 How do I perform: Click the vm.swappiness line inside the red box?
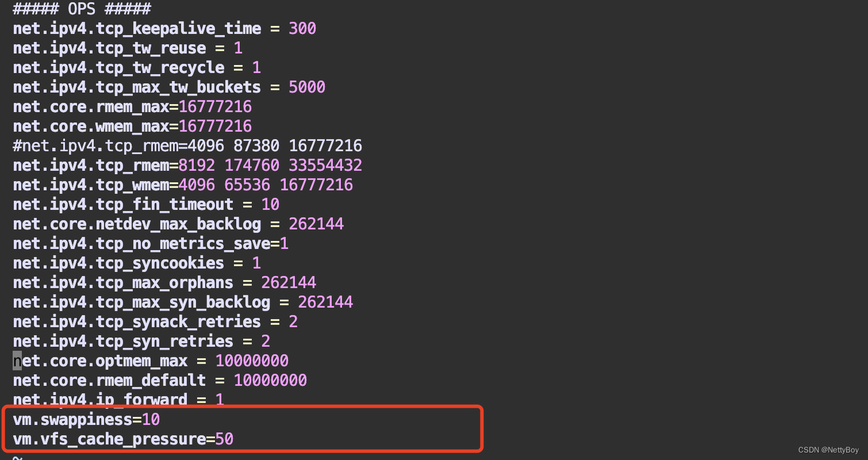[86, 419]
